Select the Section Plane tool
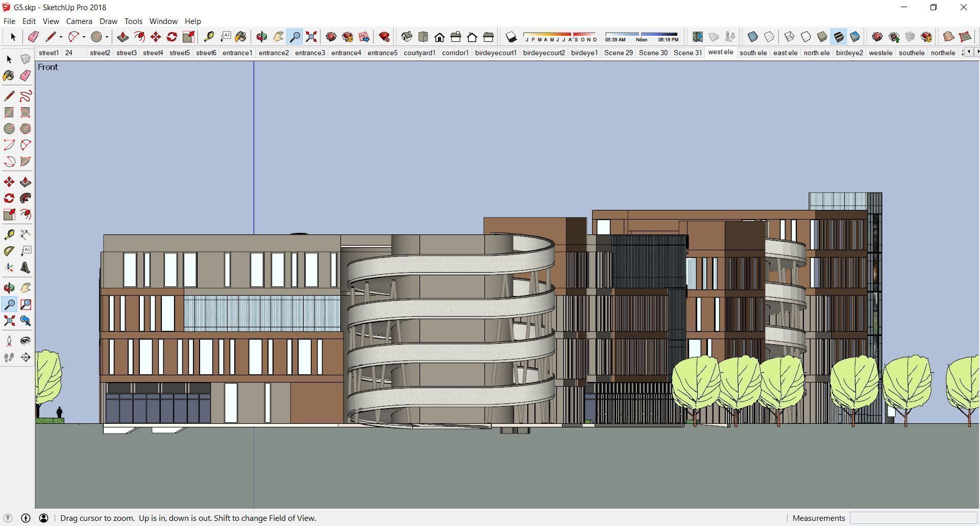The height and width of the screenshot is (526, 980). [x=26, y=357]
